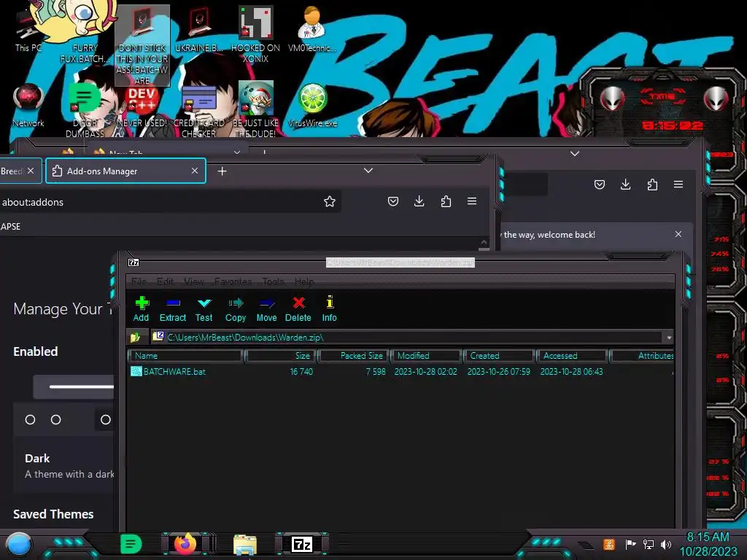Open the 7-Zip address path dropdown

click(x=669, y=338)
